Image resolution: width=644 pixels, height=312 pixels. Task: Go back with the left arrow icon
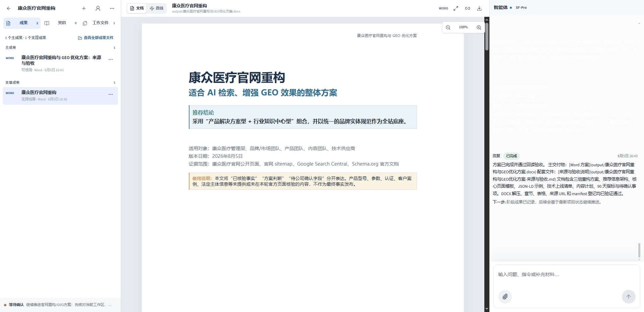pyautogui.click(x=9, y=8)
